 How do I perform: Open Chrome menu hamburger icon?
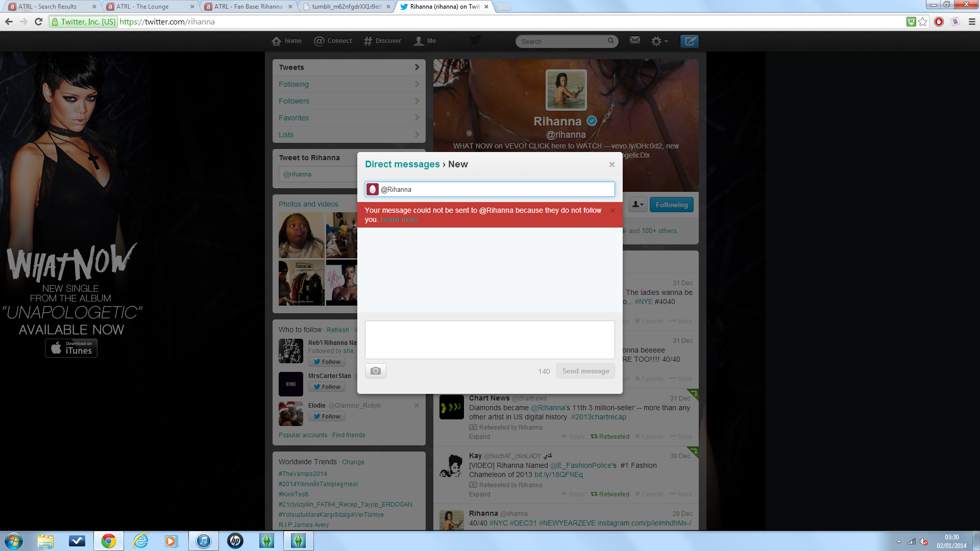click(972, 21)
